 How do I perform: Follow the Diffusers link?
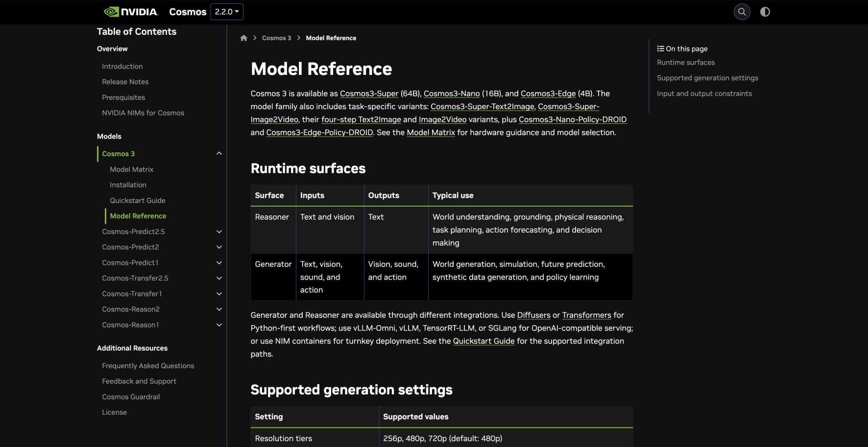tap(534, 315)
